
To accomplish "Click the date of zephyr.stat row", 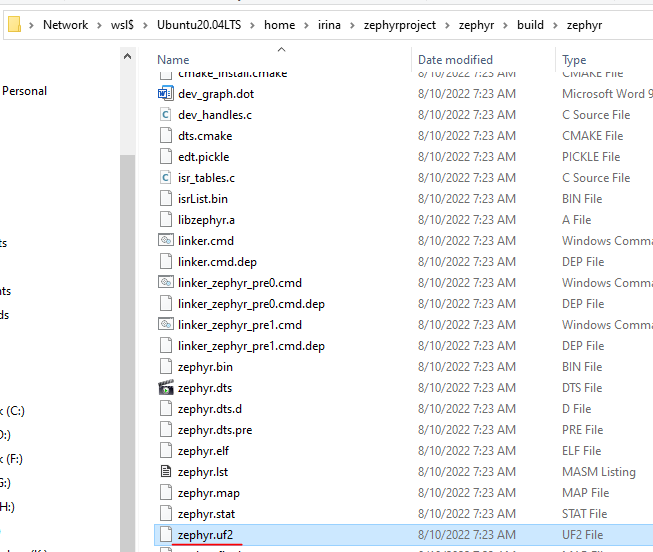I will [x=466, y=514].
